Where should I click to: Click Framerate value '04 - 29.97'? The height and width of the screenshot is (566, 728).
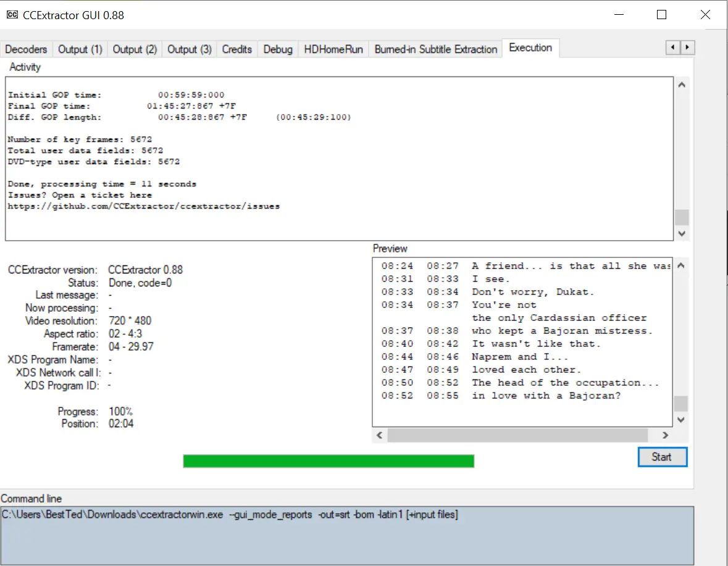pyautogui.click(x=131, y=347)
